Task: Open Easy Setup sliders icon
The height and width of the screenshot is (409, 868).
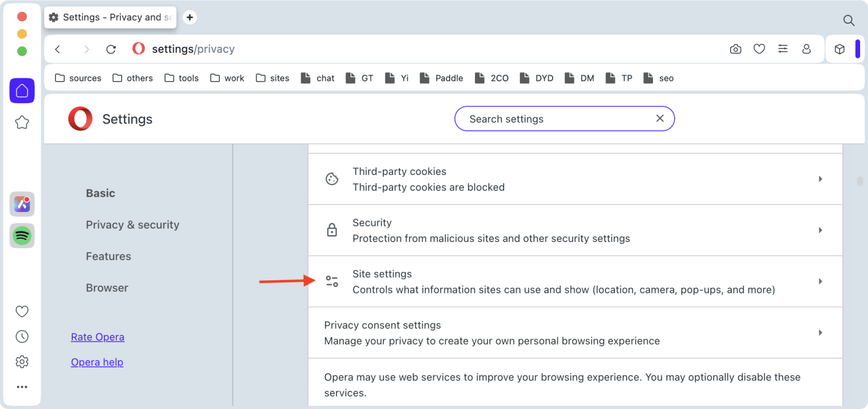Action: click(x=783, y=49)
